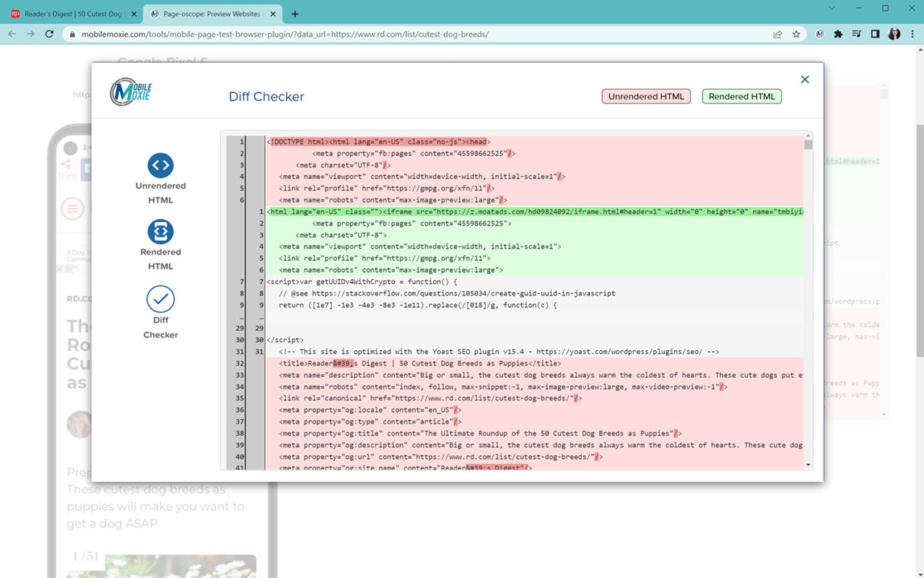The image size is (924, 578).
Task: Click the Rendered HTML sidebar icon
Action: [x=160, y=232]
